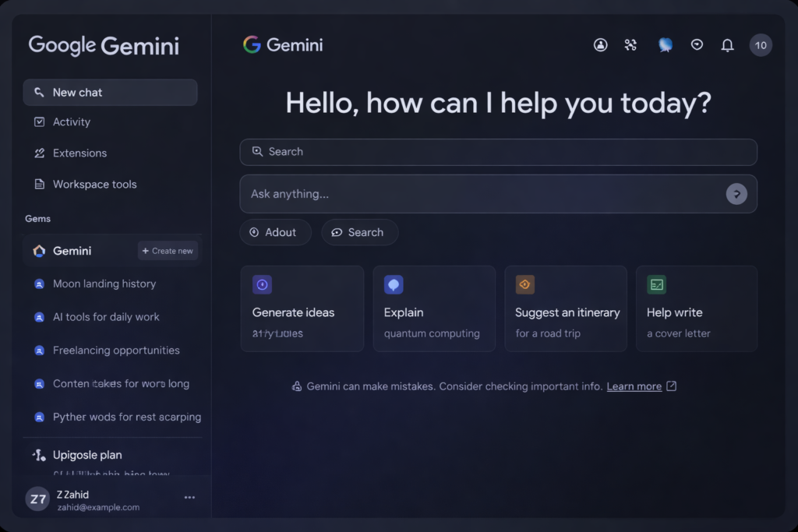Expand the Upigosle plan section
This screenshot has height=532, width=798.
(x=87, y=455)
